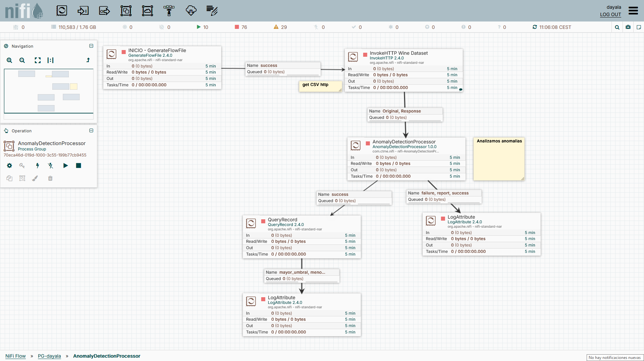Open NiFi Flow breadcrumb link
The width and height of the screenshot is (644, 361).
coord(15,356)
